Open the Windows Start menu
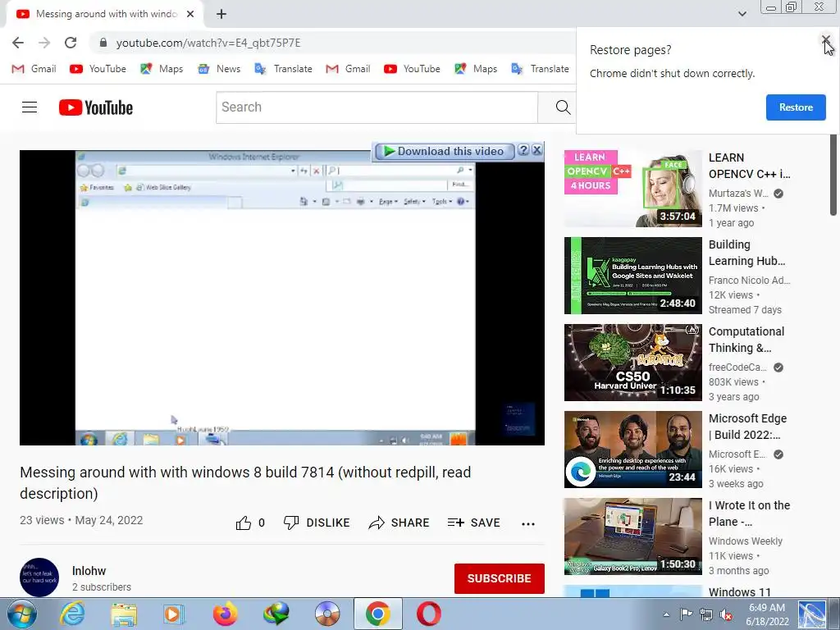The width and height of the screenshot is (840, 630). point(21,614)
